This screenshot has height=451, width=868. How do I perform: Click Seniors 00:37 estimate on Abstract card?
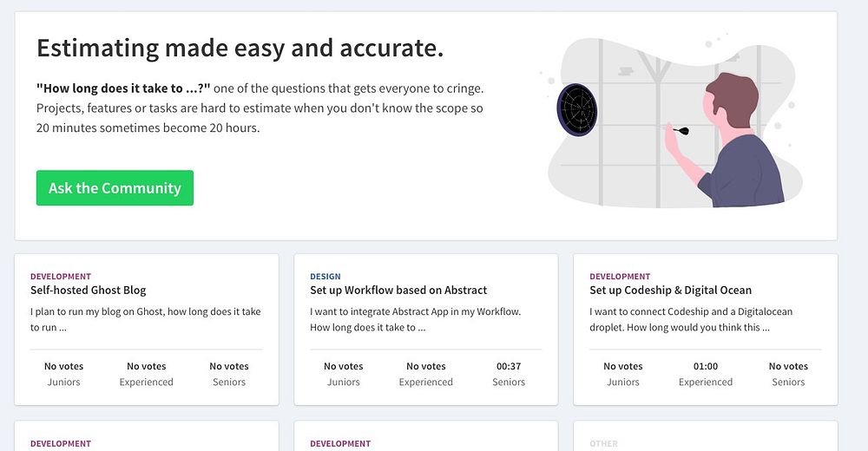(509, 374)
